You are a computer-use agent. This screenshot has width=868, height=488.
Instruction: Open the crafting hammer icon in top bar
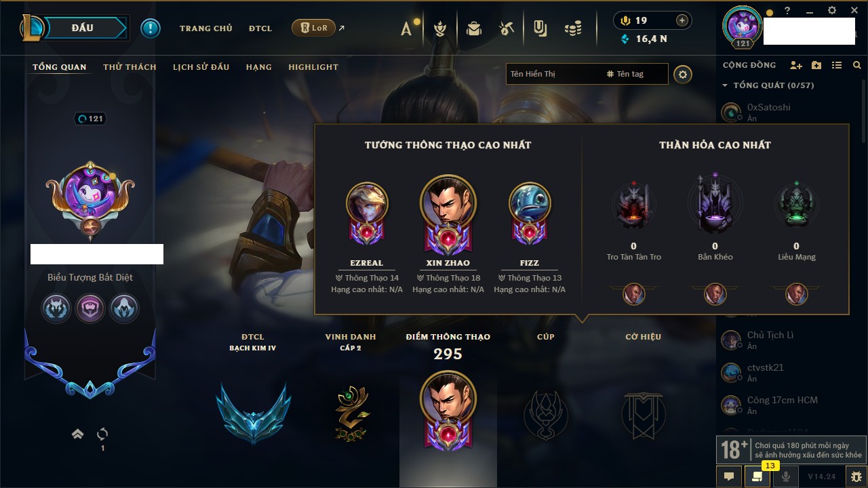tap(506, 28)
